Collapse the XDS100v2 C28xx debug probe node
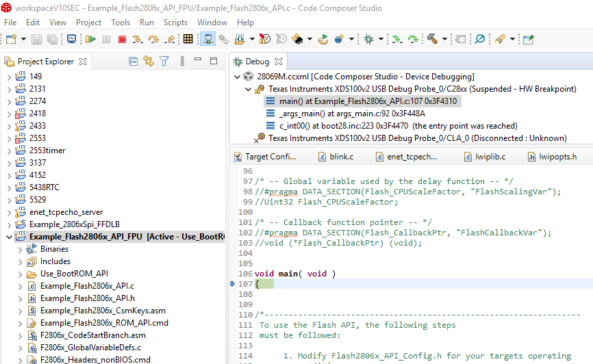This screenshot has width=593, height=364. click(248, 89)
